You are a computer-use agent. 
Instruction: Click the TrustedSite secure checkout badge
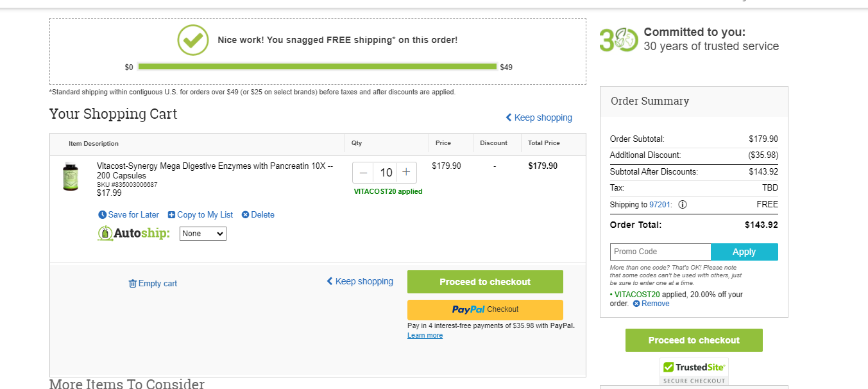coord(694,372)
